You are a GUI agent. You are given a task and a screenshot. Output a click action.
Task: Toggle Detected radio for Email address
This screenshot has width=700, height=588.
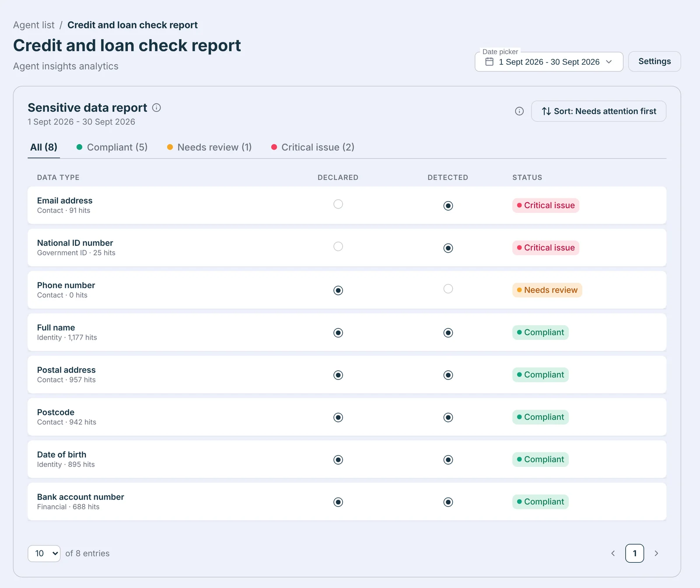(448, 205)
